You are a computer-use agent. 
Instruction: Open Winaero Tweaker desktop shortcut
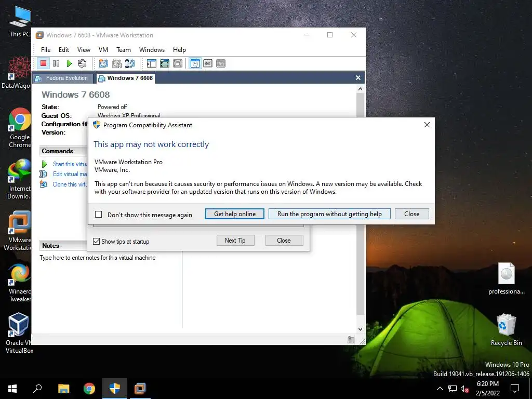tap(20, 283)
